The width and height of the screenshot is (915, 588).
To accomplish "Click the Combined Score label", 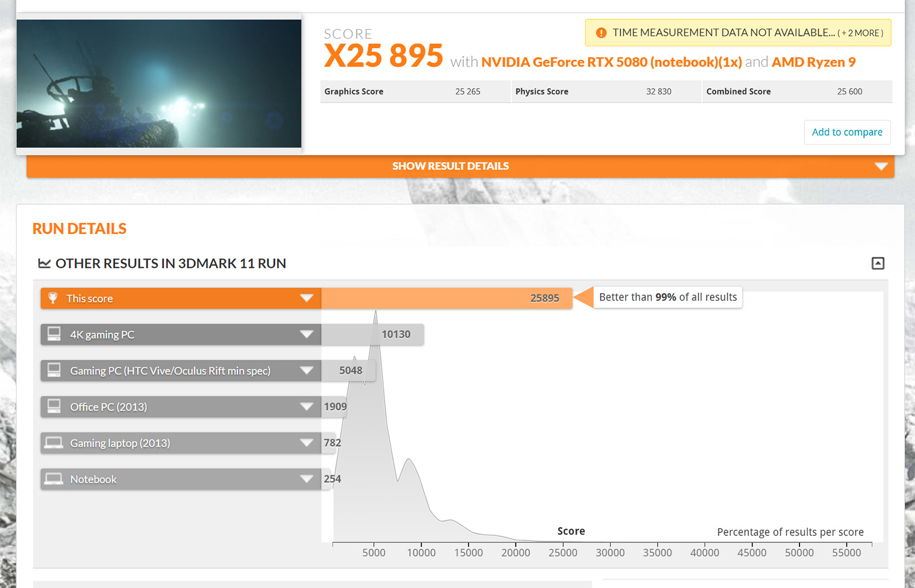I will (738, 92).
